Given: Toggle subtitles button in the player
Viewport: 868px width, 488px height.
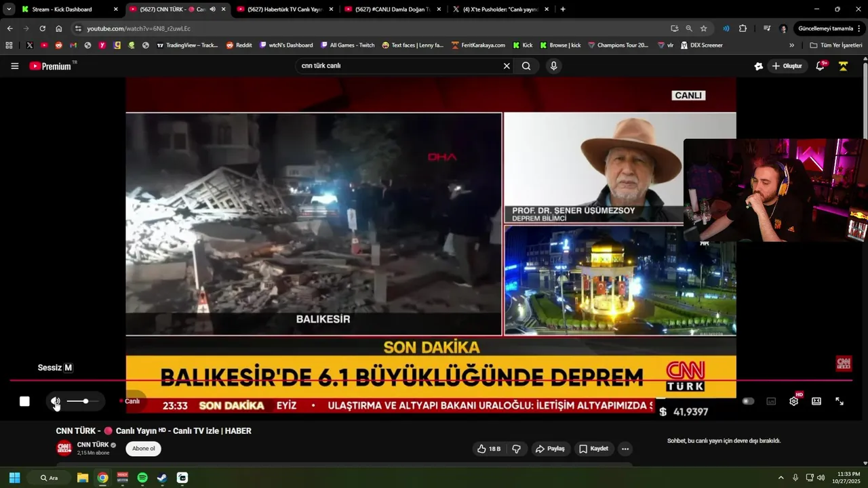Looking at the screenshot, I should coord(771,401).
